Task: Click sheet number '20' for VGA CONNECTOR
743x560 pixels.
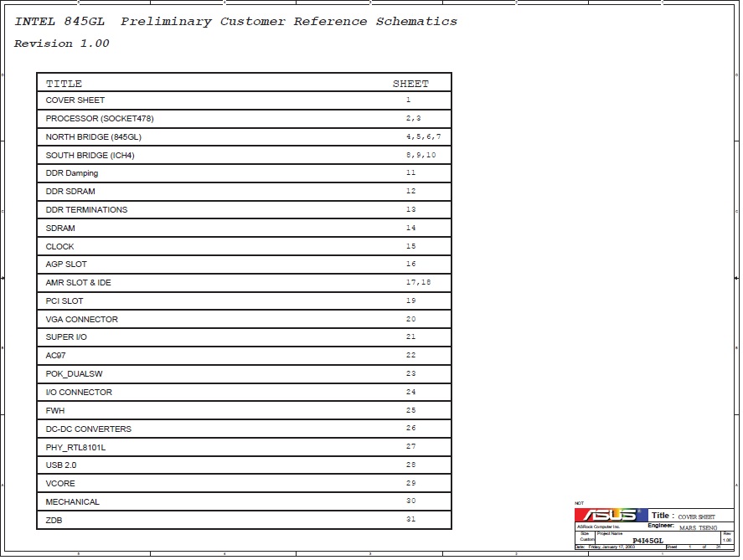Action: (410, 319)
